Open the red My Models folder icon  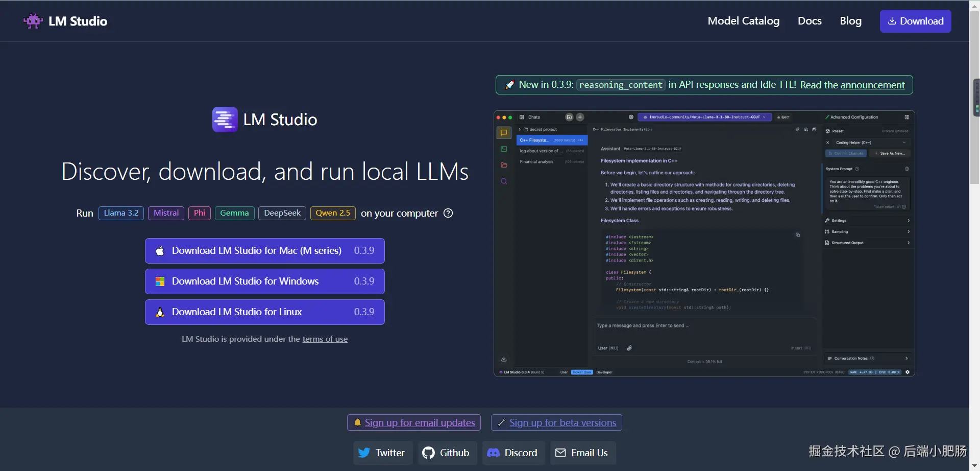tap(504, 165)
